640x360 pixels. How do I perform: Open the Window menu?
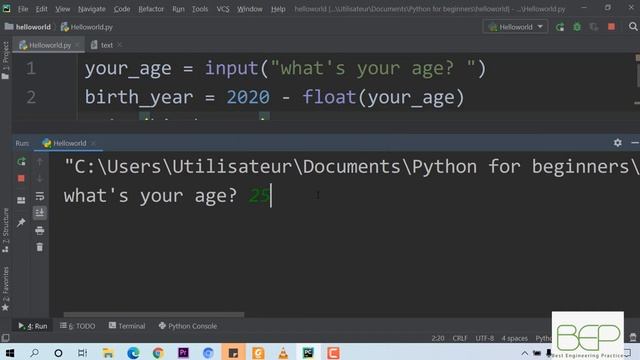click(x=250, y=9)
